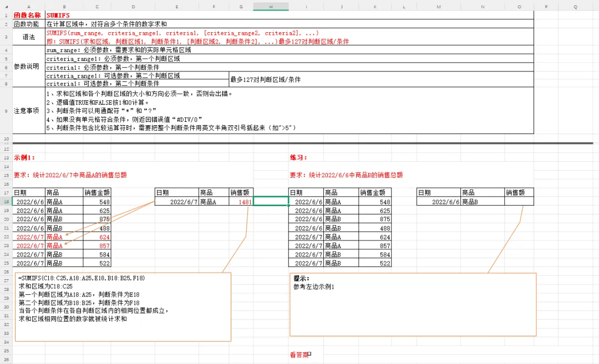Image resolution: width=599 pixels, height=364 pixels.
Task: Click the criteria date 2022/6/6 in column M
Action: (x=439, y=202)
